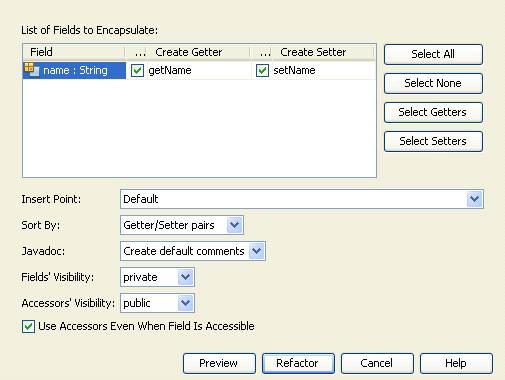The height and width of the screenshot is (380, 505).
Task: Open the Insert Point dropdown arrow
Action: pos(475,199)
